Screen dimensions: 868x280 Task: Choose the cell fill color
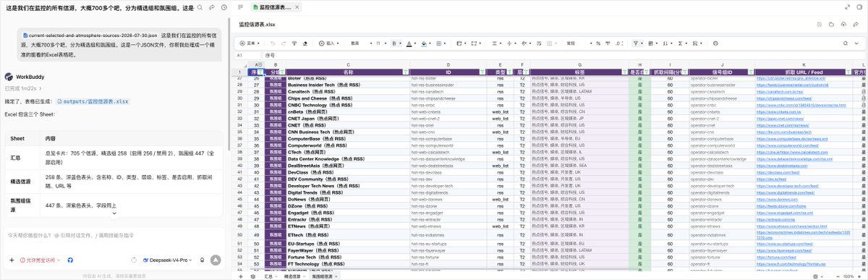[x=425, y=43]
